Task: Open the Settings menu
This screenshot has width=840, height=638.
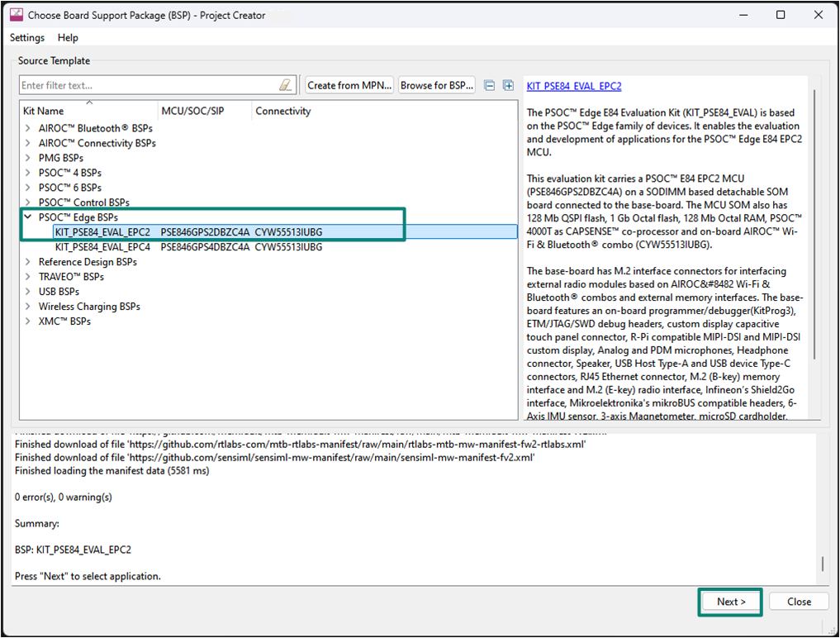Action: [27, 37]
